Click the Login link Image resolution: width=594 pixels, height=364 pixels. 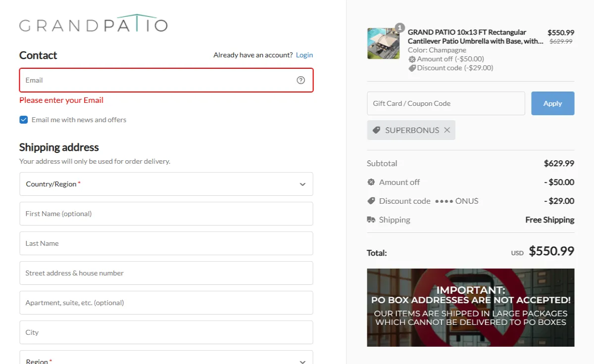click(304, 55)
